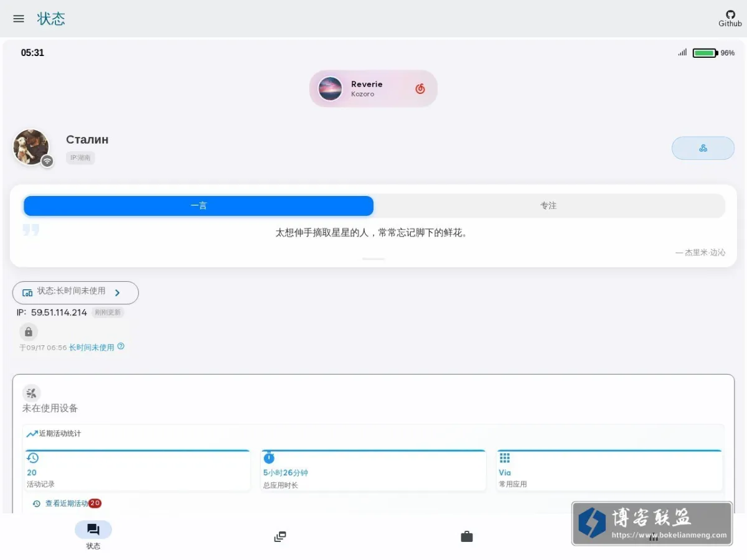Click the device icon in the status chip
This screenshot has width=747, height=560.
(27, 292)
